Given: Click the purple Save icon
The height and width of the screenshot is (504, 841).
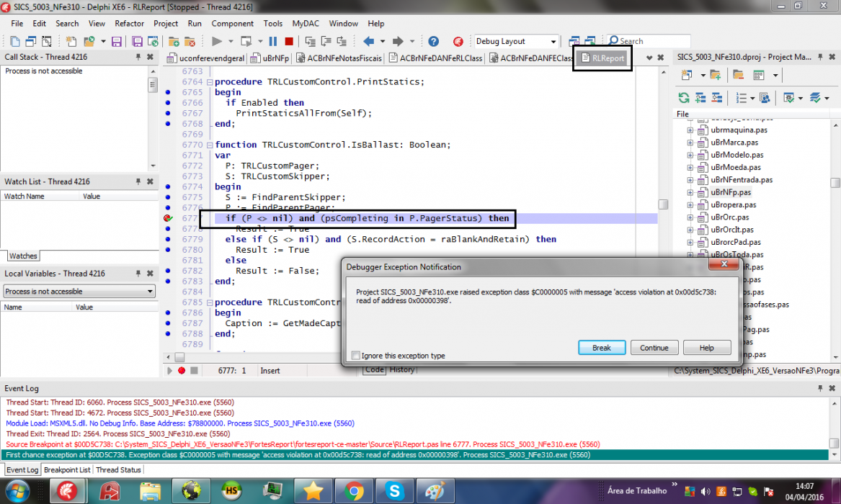Looking at the screenshot, I should (x=117, y=41).
